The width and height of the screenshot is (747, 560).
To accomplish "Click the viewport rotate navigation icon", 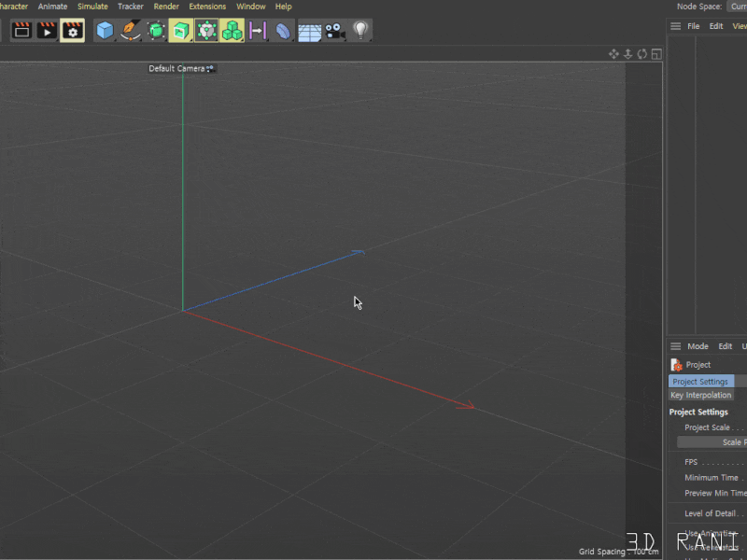I will [641, 53].
